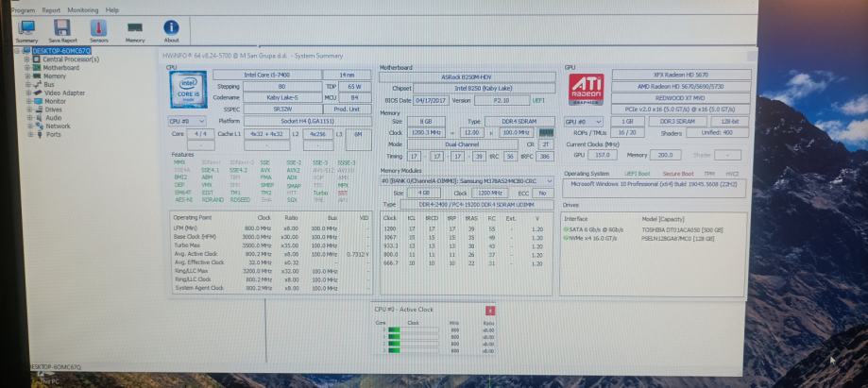Click the Turbo Max operating point row
Image resolution: width=868 pixels, height=388 pixels.
pos(271,245)
